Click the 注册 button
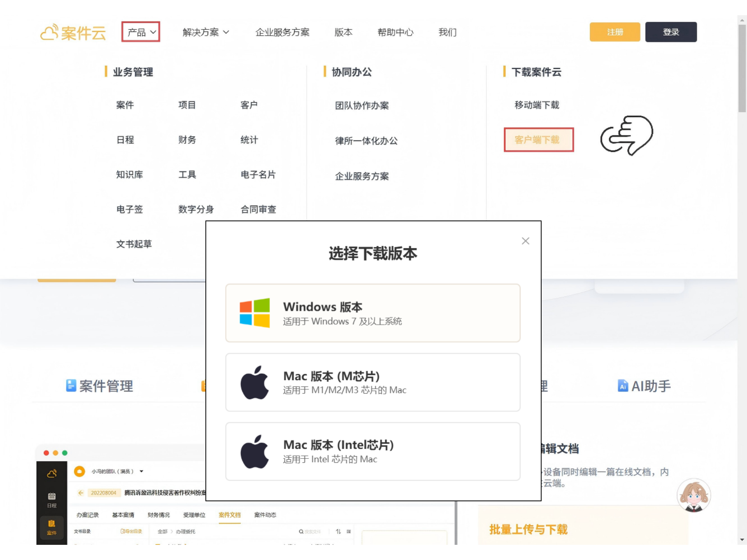 click(x=615, y=32)
